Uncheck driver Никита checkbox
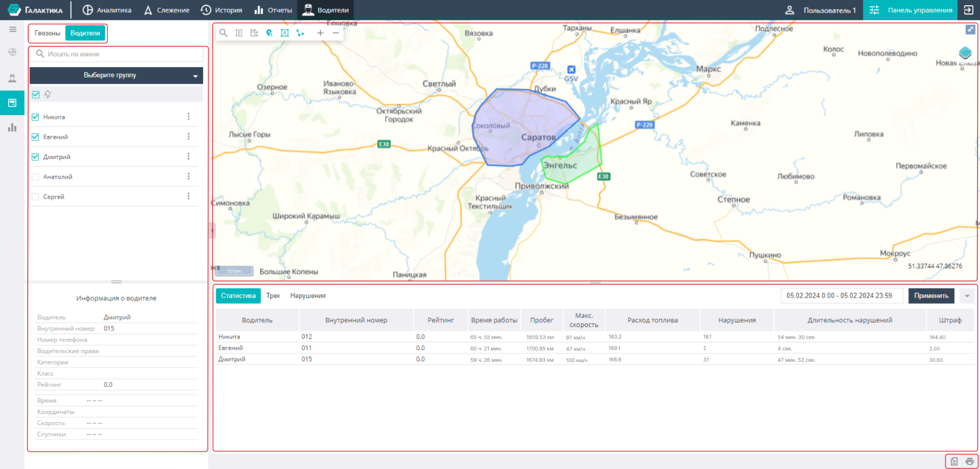Viewport: 980px width, 469px height. coord(35,117)
